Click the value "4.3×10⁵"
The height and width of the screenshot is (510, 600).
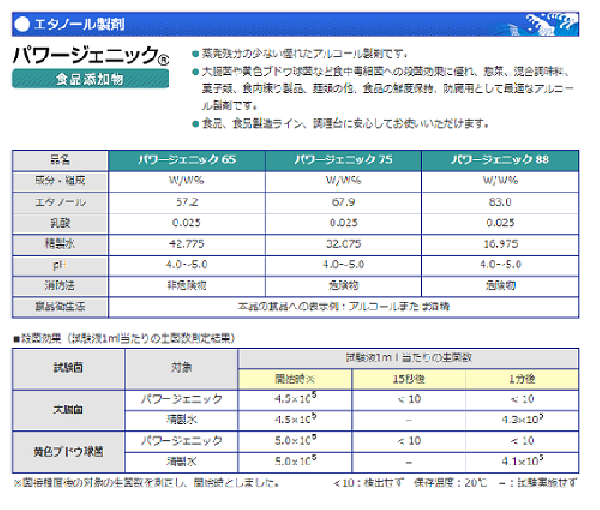pos(522,420)
